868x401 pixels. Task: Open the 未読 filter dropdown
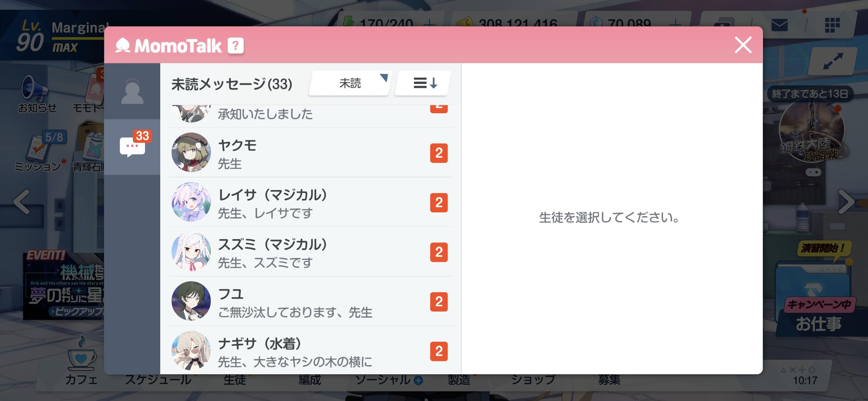coord(350,83)
